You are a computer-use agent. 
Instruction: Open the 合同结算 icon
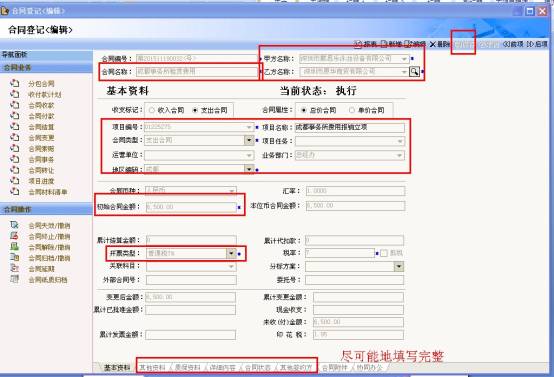pyautogui.click(x=14, y=126)
